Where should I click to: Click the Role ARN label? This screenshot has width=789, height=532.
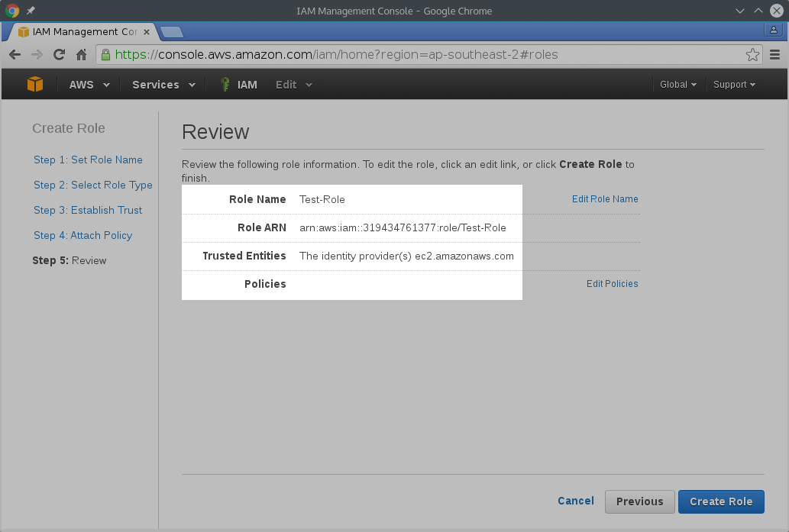[262, 227]
